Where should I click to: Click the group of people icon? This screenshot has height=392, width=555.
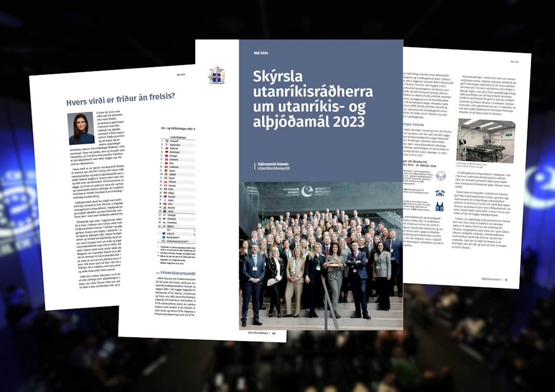(x=440, y=193)
